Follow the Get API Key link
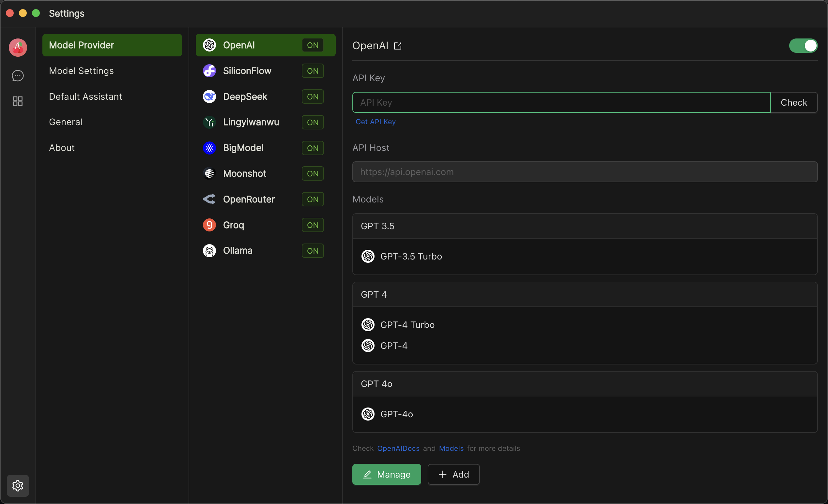 point(376,122)
